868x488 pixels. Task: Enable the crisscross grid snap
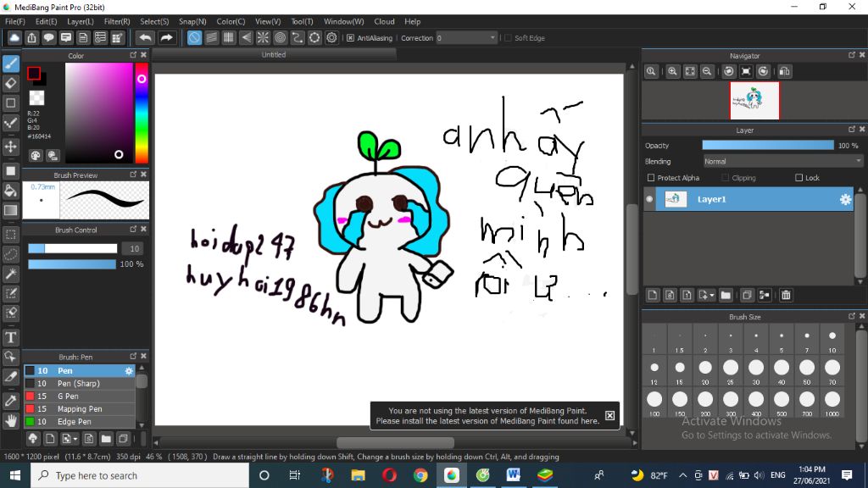tap(229, 37)
